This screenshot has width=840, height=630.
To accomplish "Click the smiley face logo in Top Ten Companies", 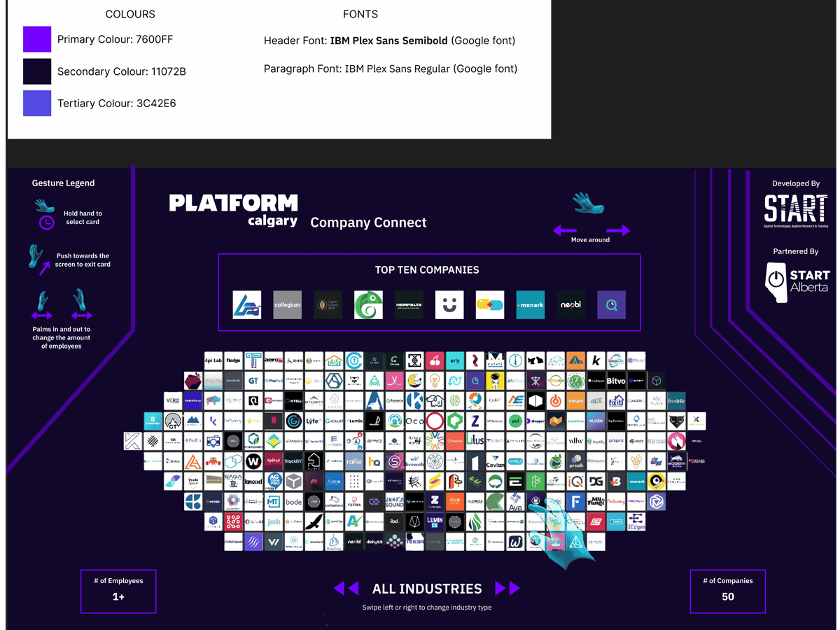I will coord(449,304).
